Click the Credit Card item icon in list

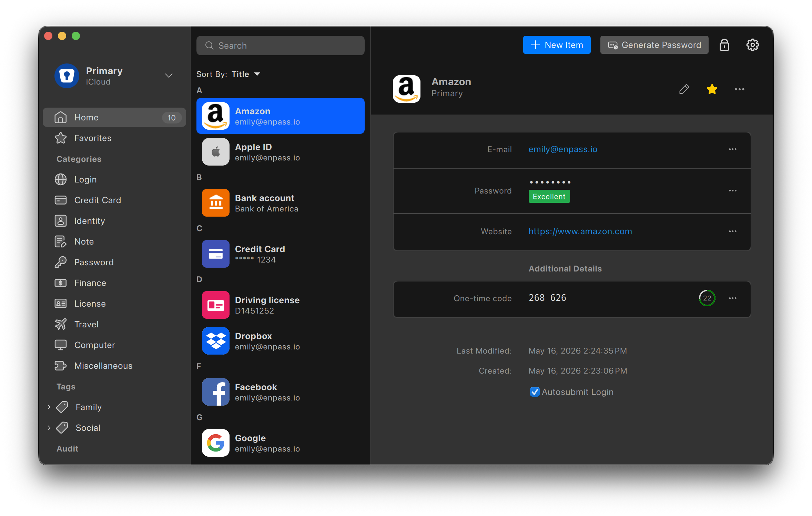pos(216,254)
